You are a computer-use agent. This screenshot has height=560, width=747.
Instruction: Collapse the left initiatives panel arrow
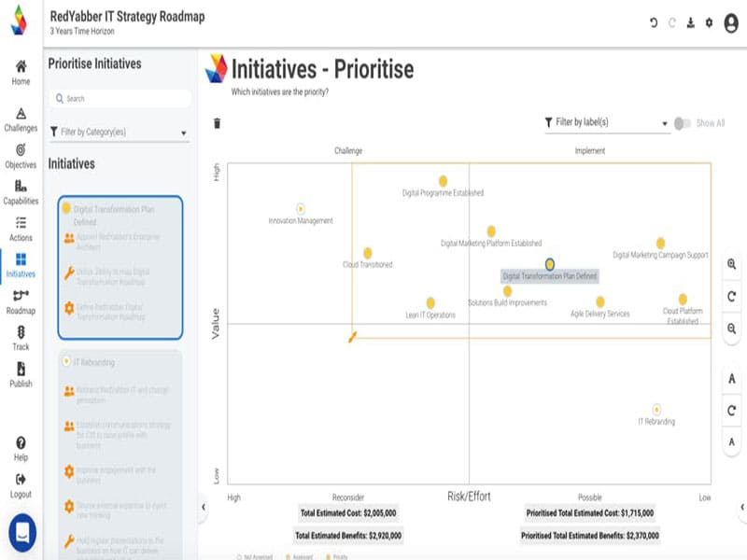click(203, 507)
